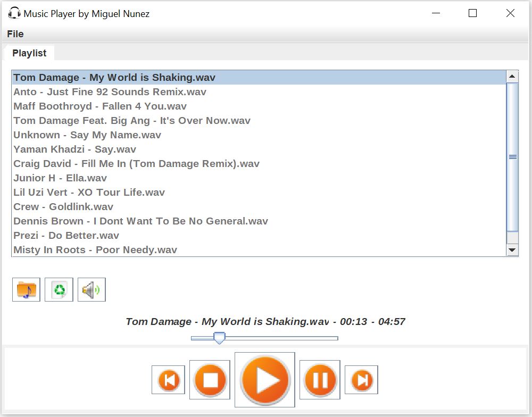
Task: Click the song progress slider thumb
Action: click(219, 338)
